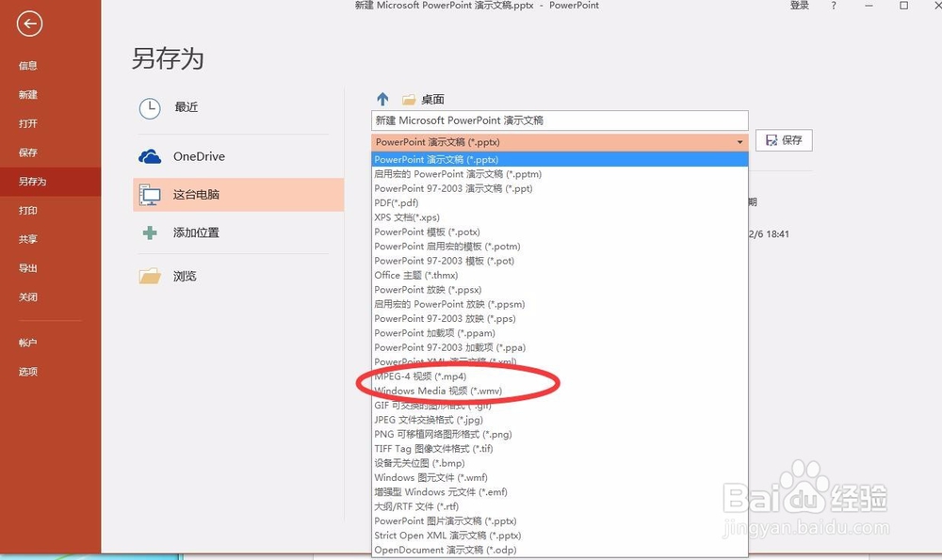Viewport: 942px width, 560px height.
Task: Select Save As (另存为) in sidebar
Action: (x=51, y=182)
